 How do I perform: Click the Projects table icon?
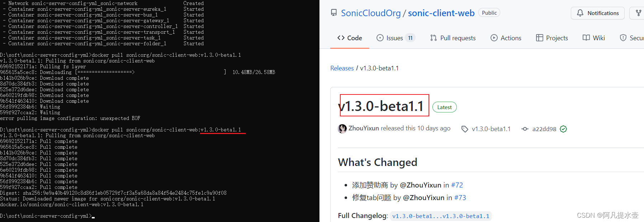540,38
